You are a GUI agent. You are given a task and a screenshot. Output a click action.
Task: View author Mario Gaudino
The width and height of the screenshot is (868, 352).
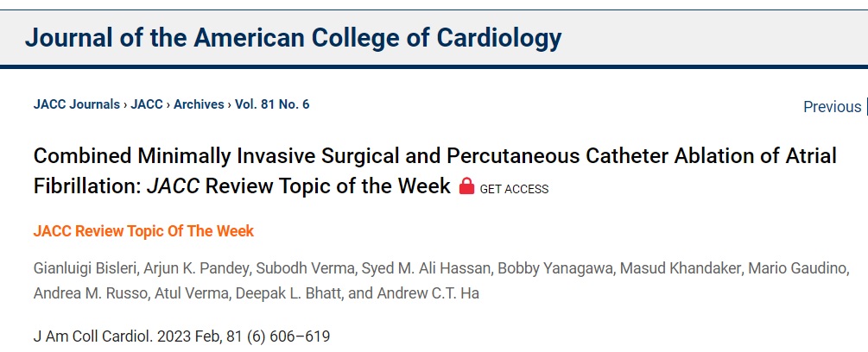tap(798, 268)
